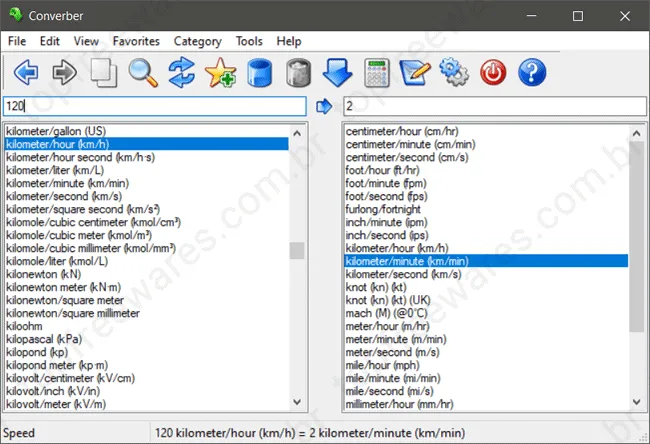Click the notepad with pencil icon
The width and height of the screenshot is (650, 444).
[x=415, y=73]
